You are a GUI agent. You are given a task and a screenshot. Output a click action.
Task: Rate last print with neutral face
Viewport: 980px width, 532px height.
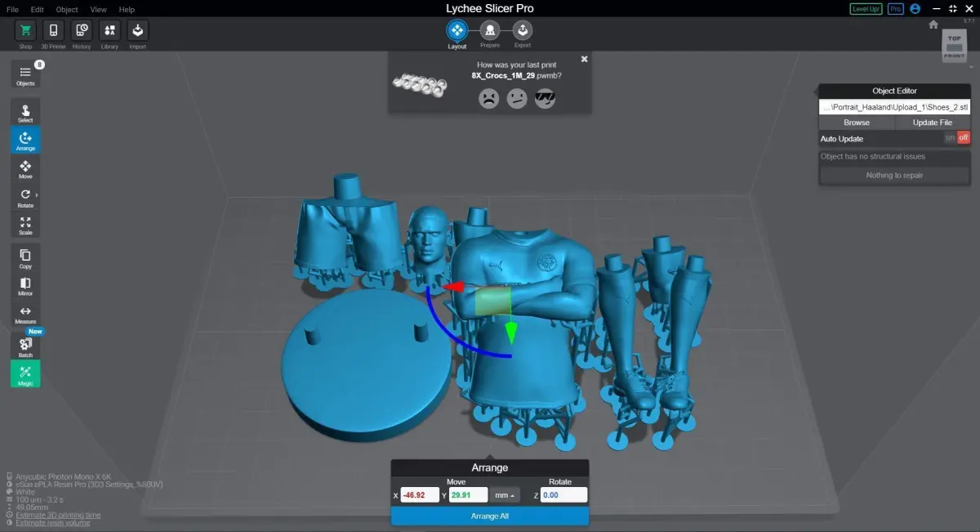(517, 99)
